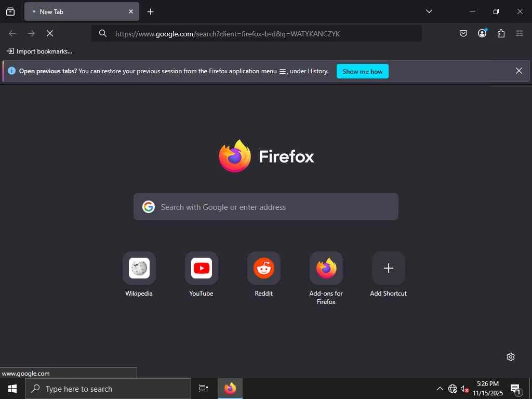This screenshot has height=399, width=532.
Task: Click the address bar search magnifier icon
Action: pos(103,33)
